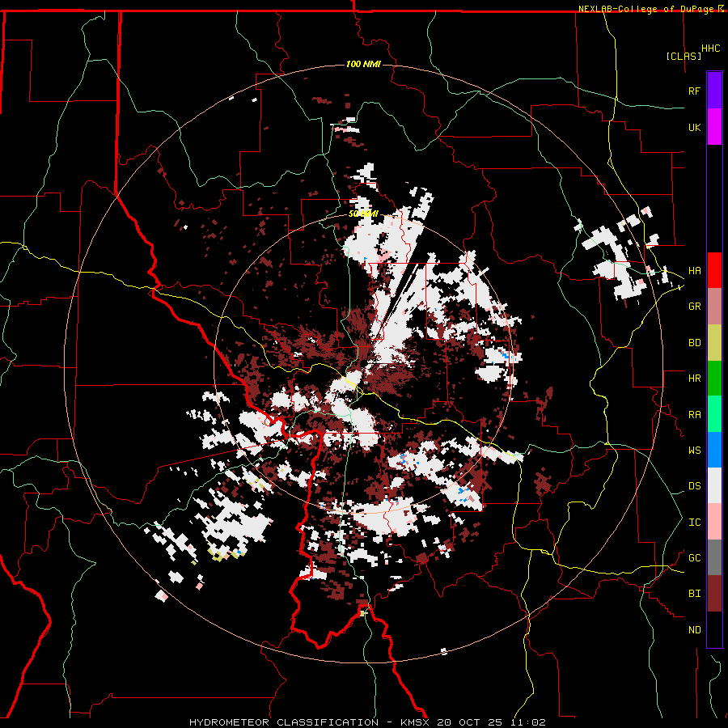This screenshot has height=728, width=728.
Task: Click the BI legend label
Action: [694, 594]
